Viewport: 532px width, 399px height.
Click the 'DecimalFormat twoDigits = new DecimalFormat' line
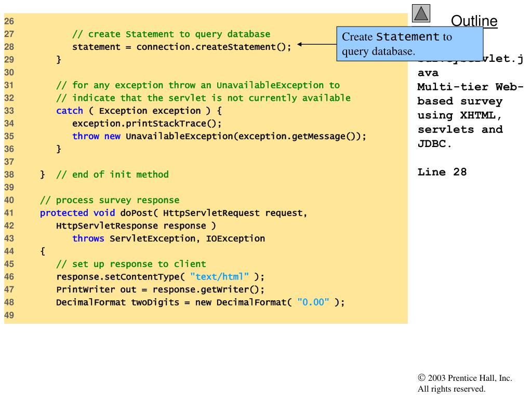coord(200,302)
